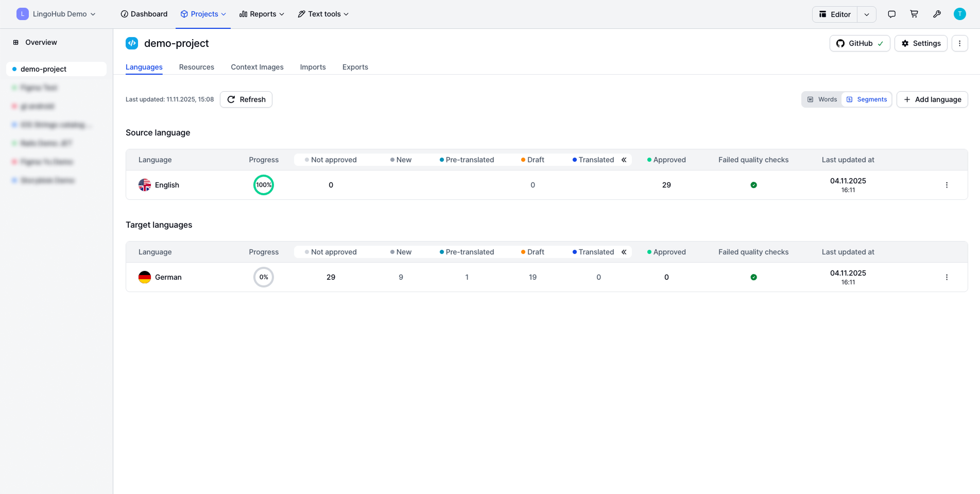This screenshot has height=494, width=980.
Task: Open the shopping cart icon
Action: click(x=914, y=14)
